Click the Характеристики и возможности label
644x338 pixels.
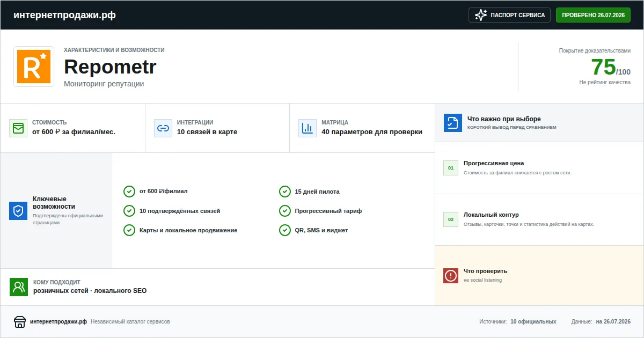point(114,50)
